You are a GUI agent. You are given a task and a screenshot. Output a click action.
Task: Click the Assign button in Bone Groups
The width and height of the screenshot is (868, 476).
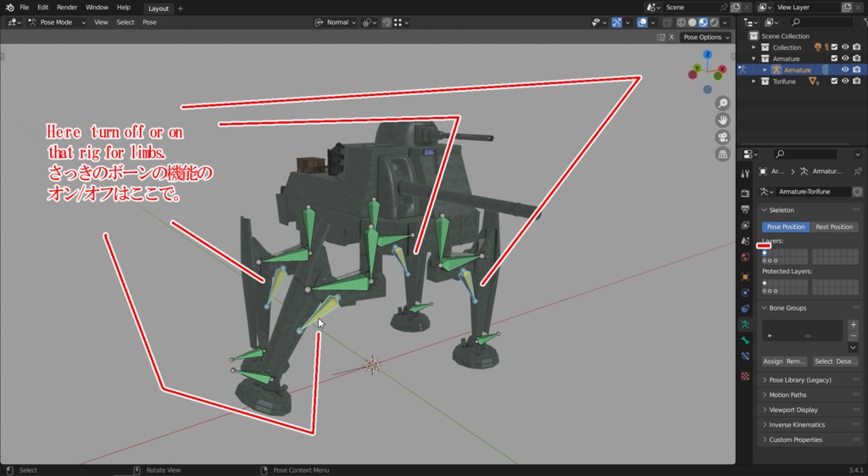[773, 361]
